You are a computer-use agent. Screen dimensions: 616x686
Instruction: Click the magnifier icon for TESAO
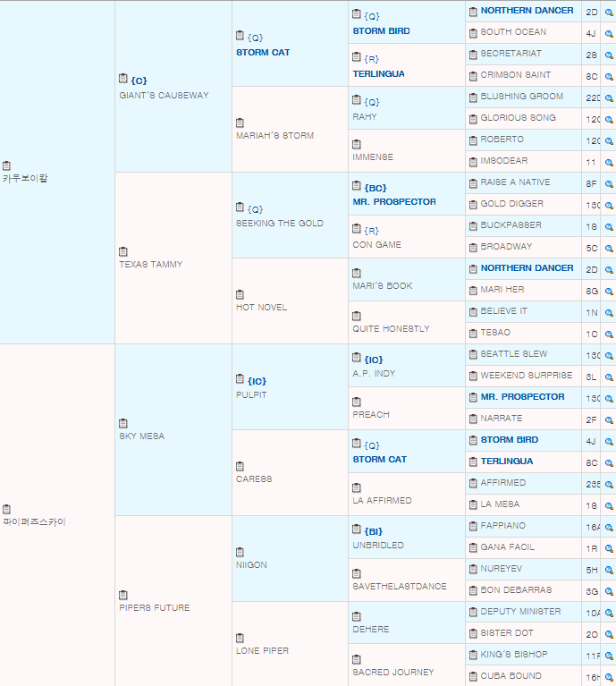tap(609, 334)
